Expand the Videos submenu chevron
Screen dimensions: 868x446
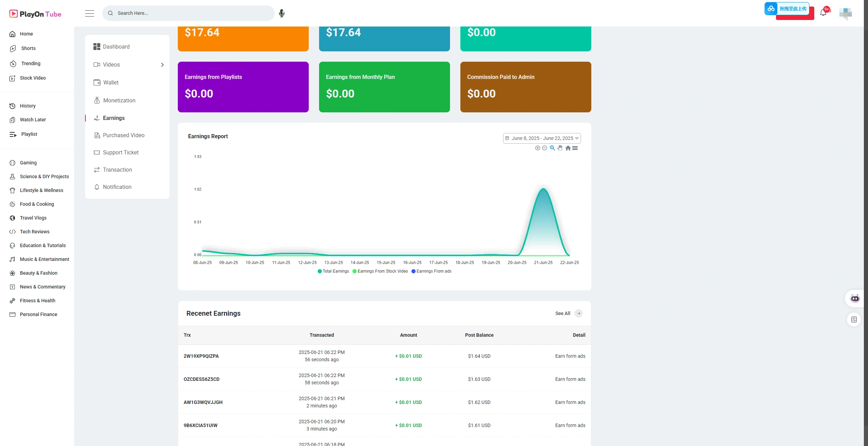[x=162, y=65]
